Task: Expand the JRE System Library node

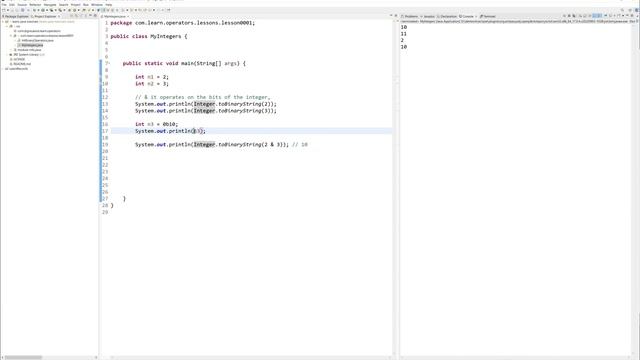Action: pos(7,54)
